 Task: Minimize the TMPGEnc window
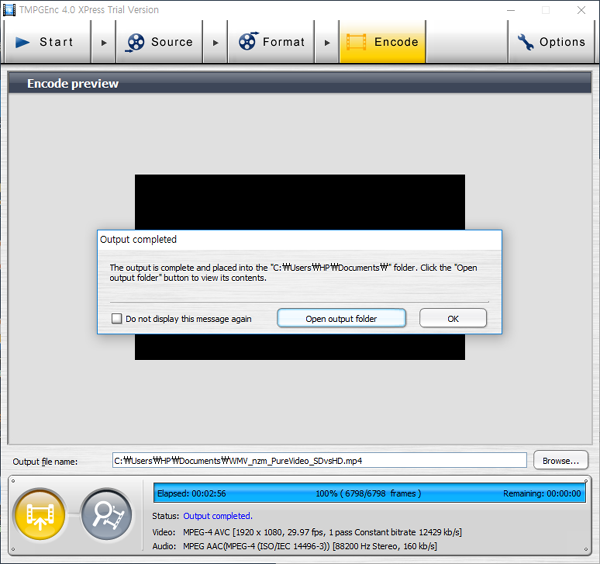[511, 10]
